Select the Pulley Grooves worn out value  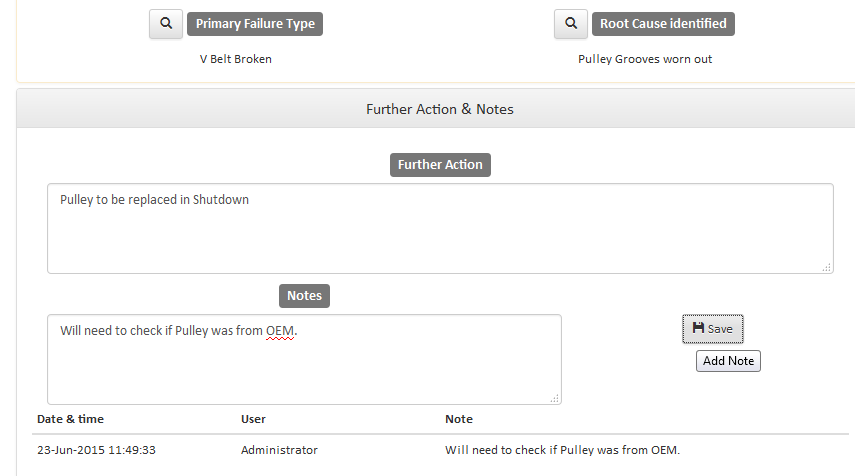(x=645, y=59)
